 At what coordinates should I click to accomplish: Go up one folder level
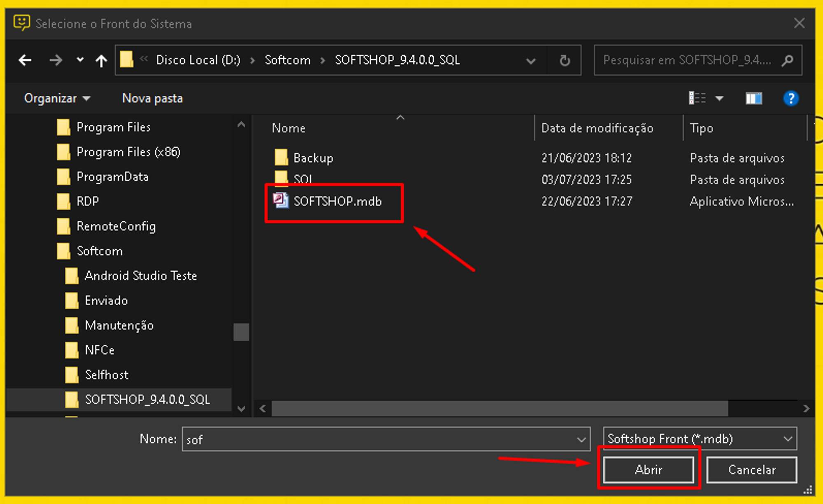(101, 61)
